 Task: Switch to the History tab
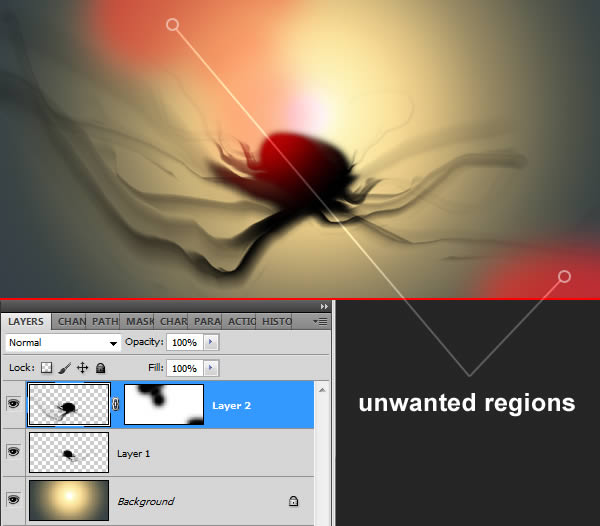276,321
